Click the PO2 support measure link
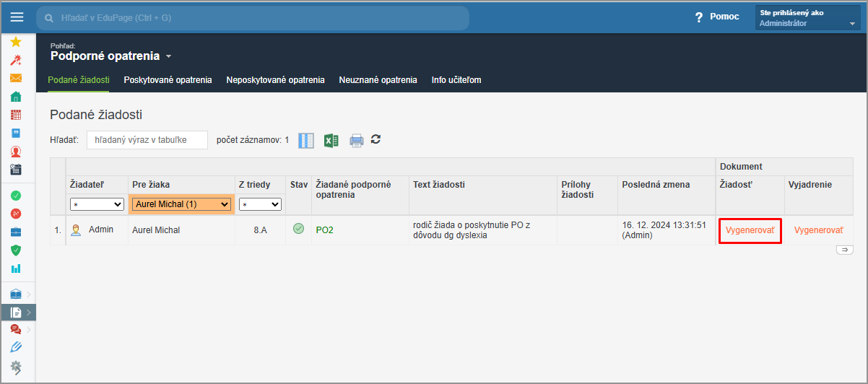Screen dimensions: 868x384 coord(324,230)
